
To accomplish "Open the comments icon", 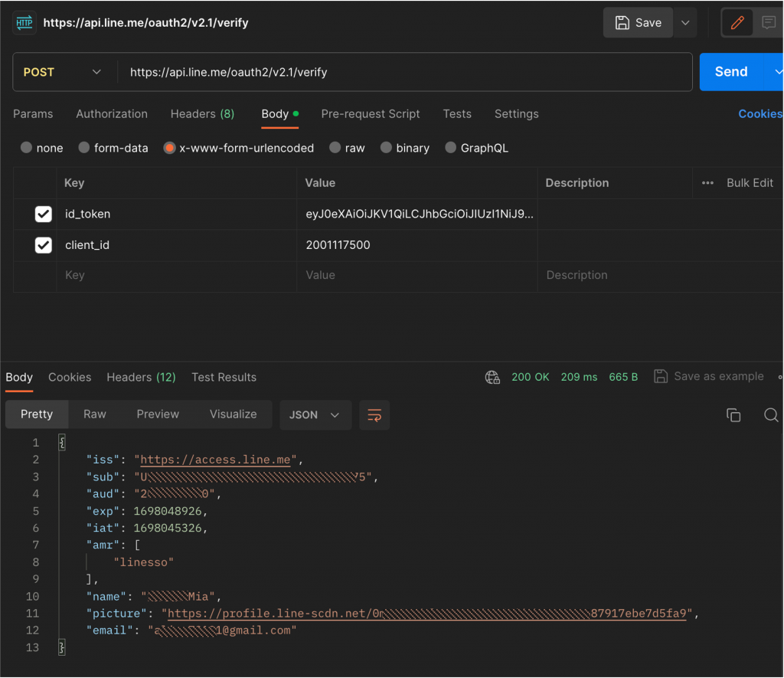I will click(x=768, y=22).
